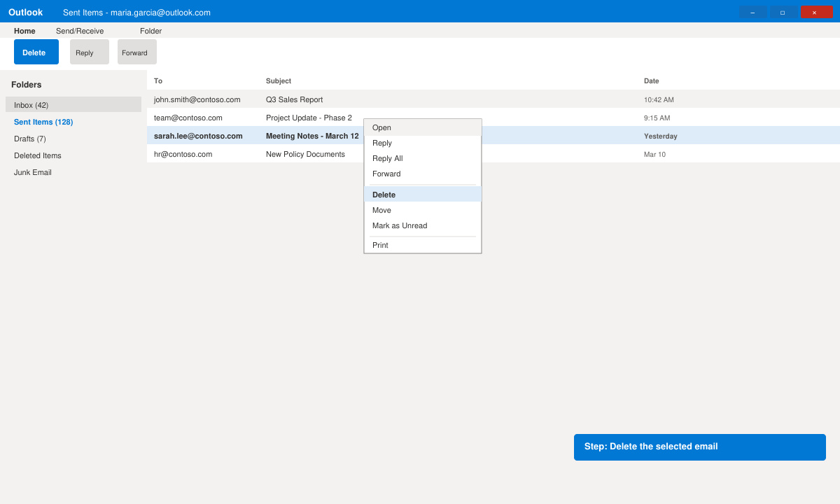Choose Move in the context menu
The height and width of the screenshot is (504, 840).
tap(423, 210)
